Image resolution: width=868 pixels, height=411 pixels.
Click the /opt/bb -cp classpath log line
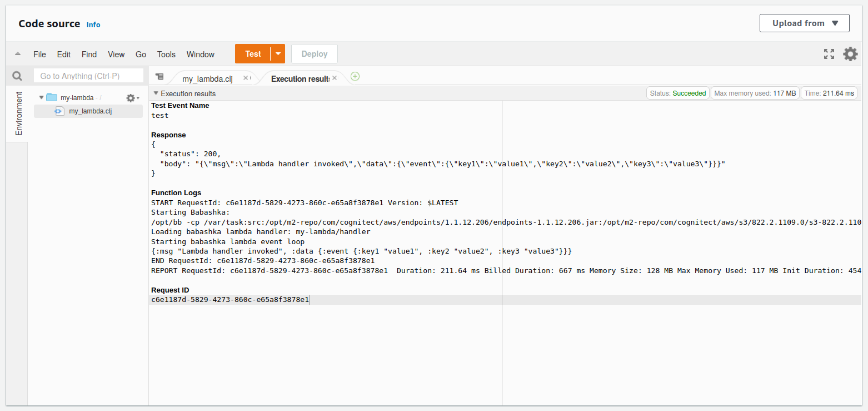506,222
